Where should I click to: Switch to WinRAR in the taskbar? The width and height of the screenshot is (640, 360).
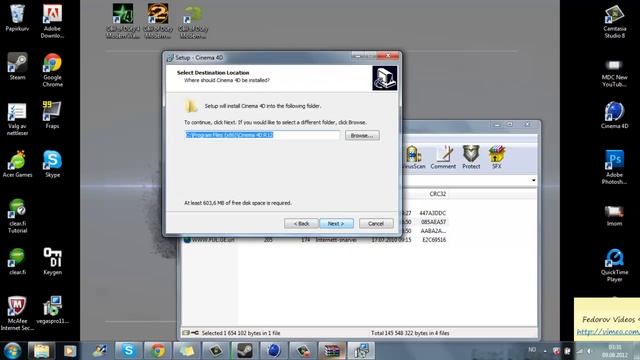coord(332,351)
